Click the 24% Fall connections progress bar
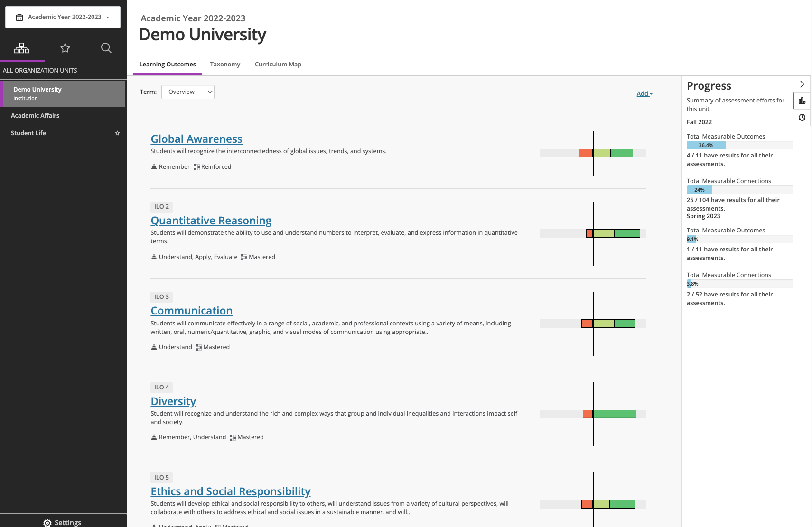 pyautogui.click(x=740, y=190)
